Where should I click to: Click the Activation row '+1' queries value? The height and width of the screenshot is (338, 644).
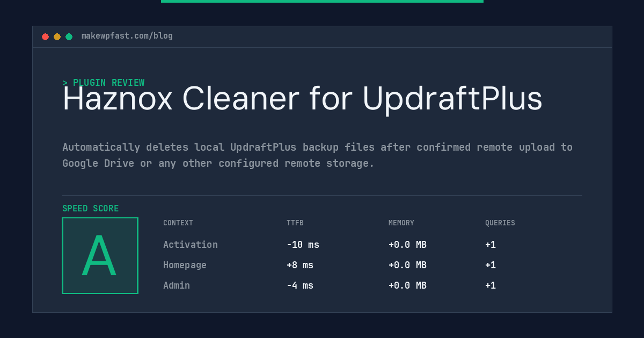491,245
